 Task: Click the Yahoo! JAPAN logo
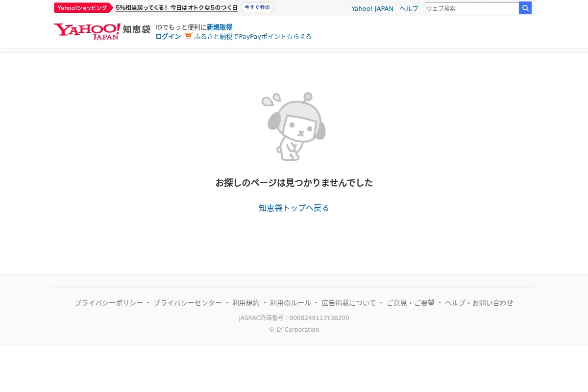click(x=87, y=31)
